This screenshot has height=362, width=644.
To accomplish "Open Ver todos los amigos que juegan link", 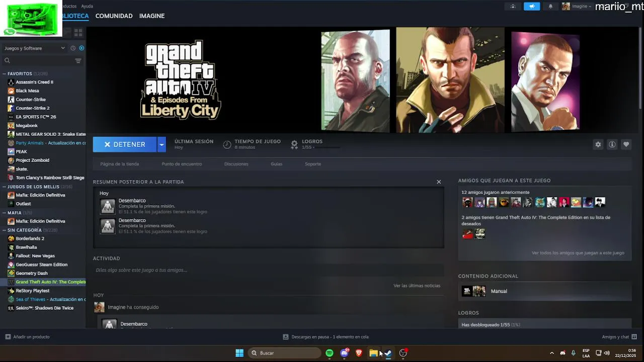I will 578,253.
